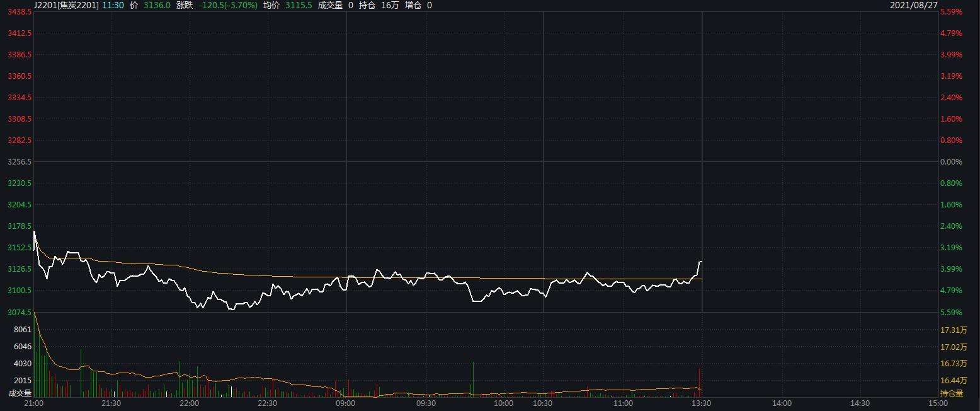Viewport: 980px width, 411px height.
Task: Click the 17.31万 open interest axis label
Action: tap(954, 330)
